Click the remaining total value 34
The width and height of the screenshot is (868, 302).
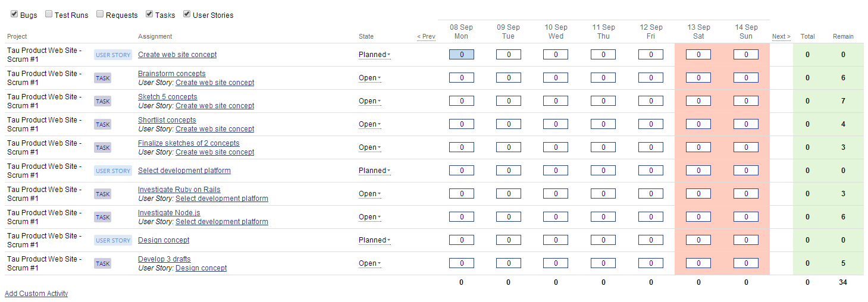coord(843,282)
